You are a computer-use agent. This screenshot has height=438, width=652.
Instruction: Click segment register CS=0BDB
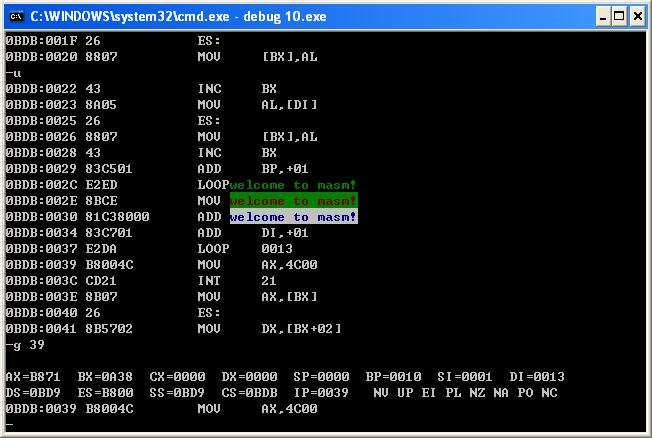[x=249, y=393]
